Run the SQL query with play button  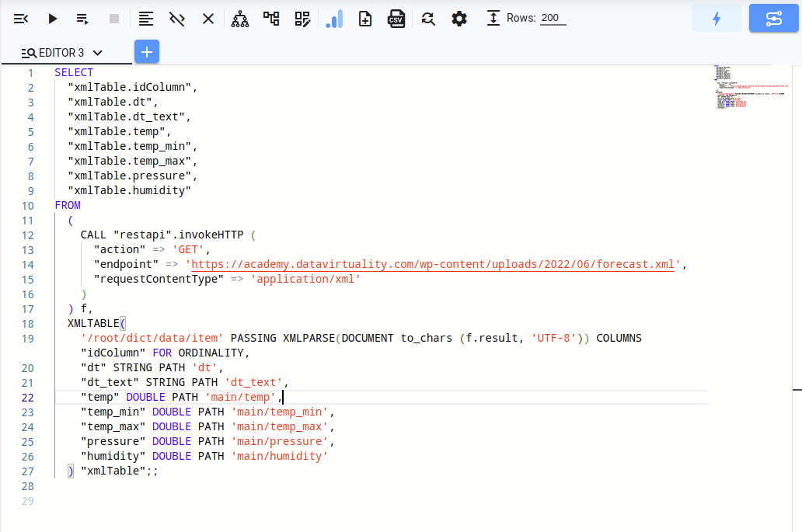click(x=52, y=19)
